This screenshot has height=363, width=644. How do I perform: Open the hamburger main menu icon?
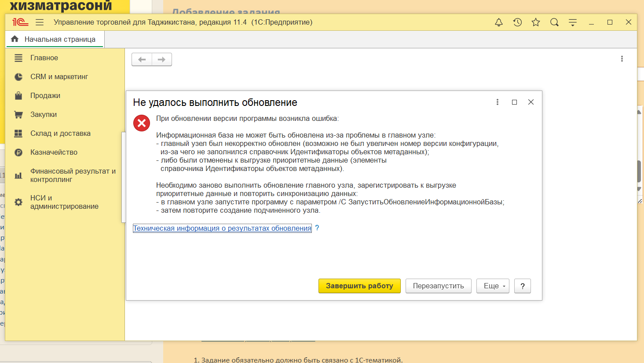pos(40,22)
